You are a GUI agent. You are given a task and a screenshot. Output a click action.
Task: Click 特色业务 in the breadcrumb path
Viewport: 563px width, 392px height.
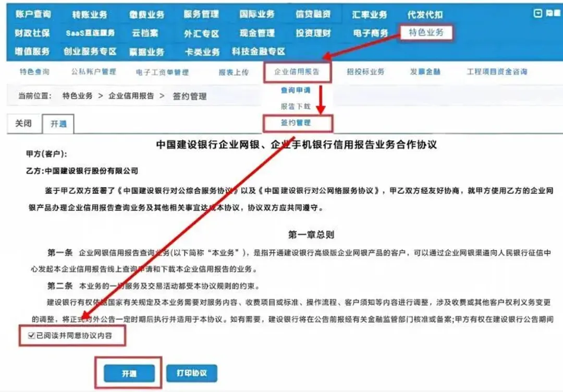coord(78,96)
